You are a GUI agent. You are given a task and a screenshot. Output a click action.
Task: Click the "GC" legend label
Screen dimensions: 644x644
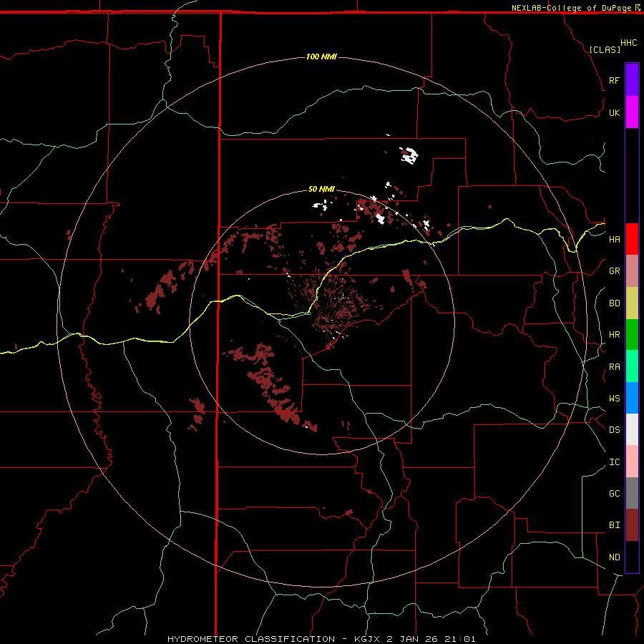click(614, 493)
